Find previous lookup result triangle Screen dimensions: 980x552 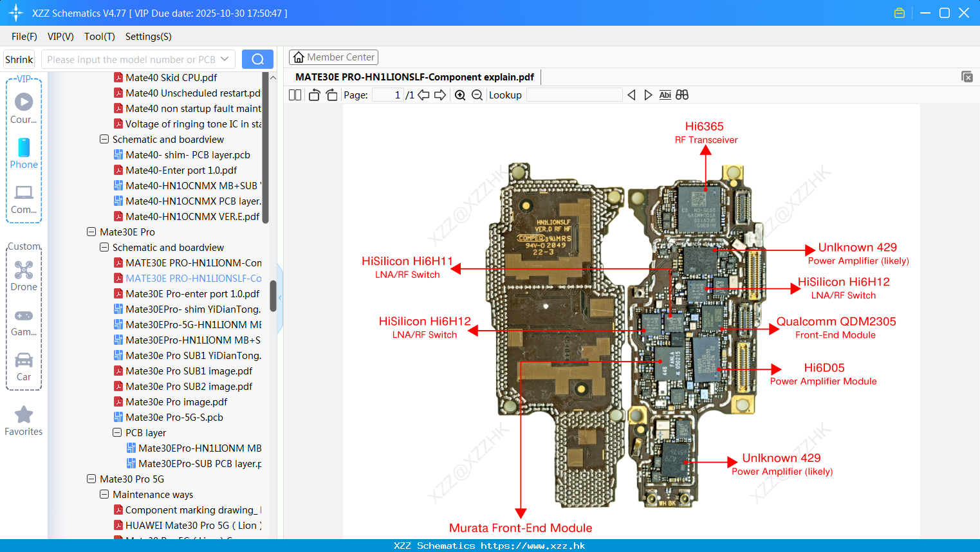pyautogui.click(x=631, y=95)
